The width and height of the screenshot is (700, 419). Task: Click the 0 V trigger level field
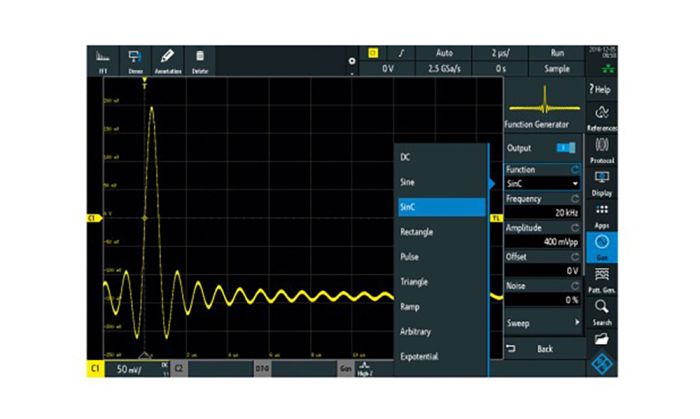point(387,69)
